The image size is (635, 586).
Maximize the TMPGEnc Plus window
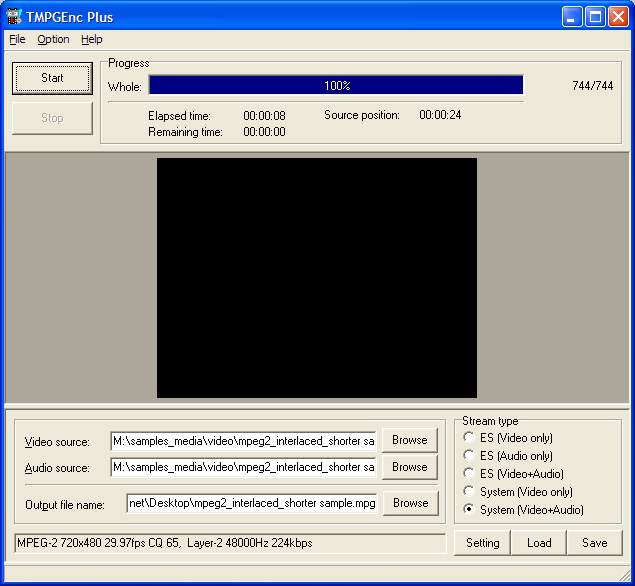pyautogui.click(x=595, y=17)
